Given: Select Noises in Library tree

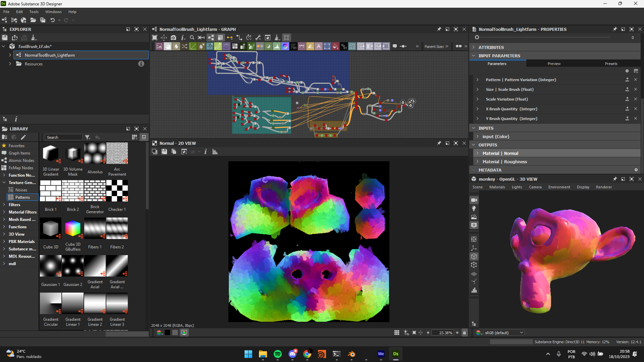Looking at the screenshot, I should pyautogui.click(x=21, y=190).
